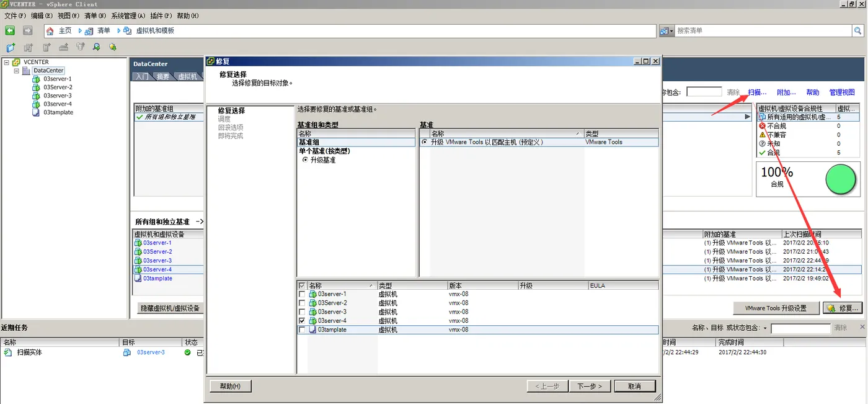
Task: Switch to the 入门 tab
Action: pyautogui.click(x=142, y=76)
